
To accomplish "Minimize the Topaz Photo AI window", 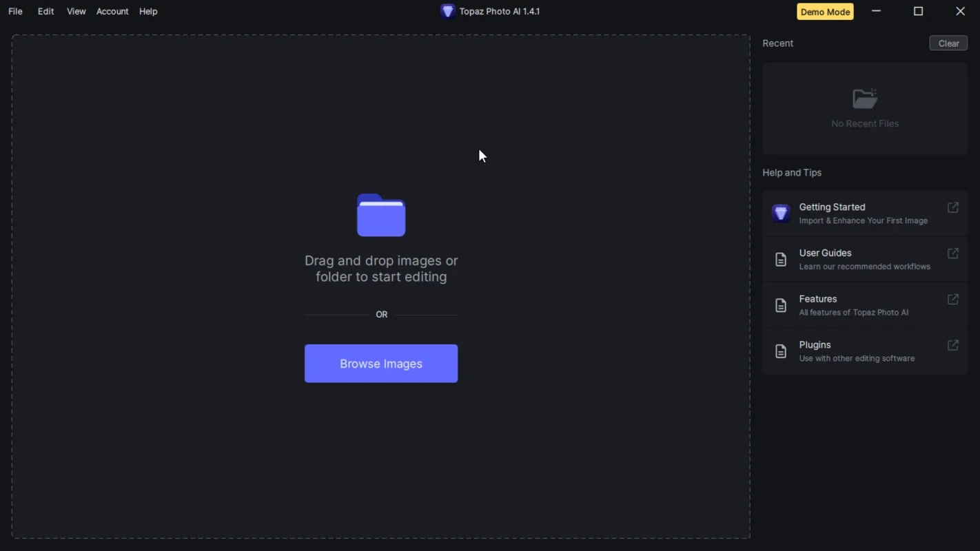I will pyautogui.click(x=876, y=11).
